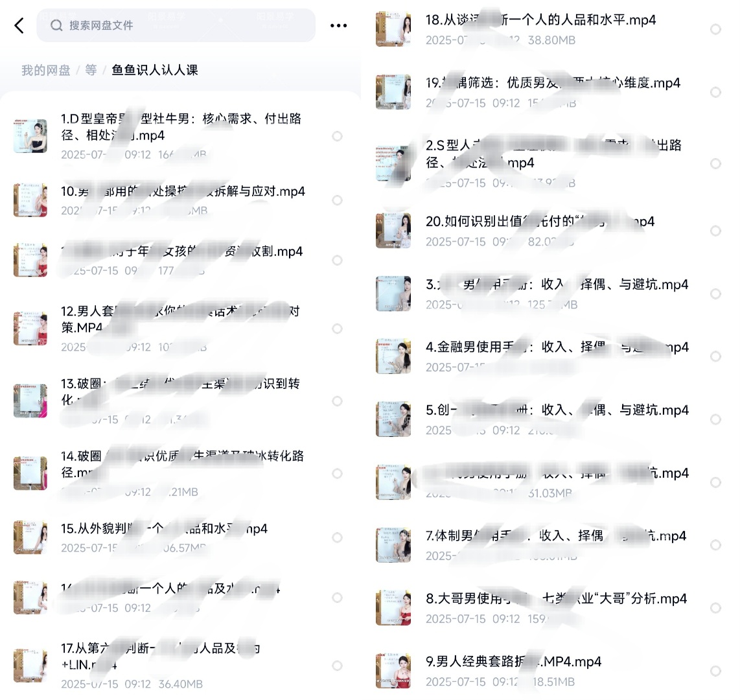740x700 pixels.
Task: Go back with the left arrow icon
Action: pos(19,25)
